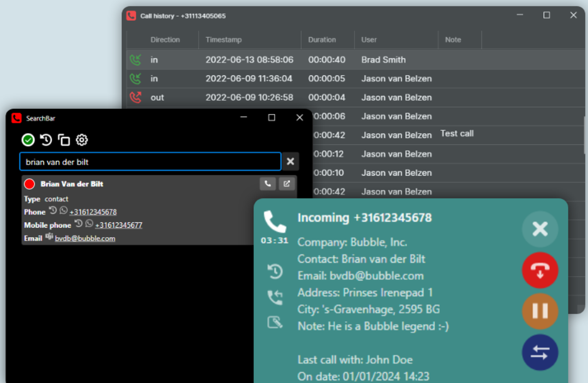Focus the search input containing brian van der bilt
Viewport: 588px width, 383px height.
click(150, 161)
